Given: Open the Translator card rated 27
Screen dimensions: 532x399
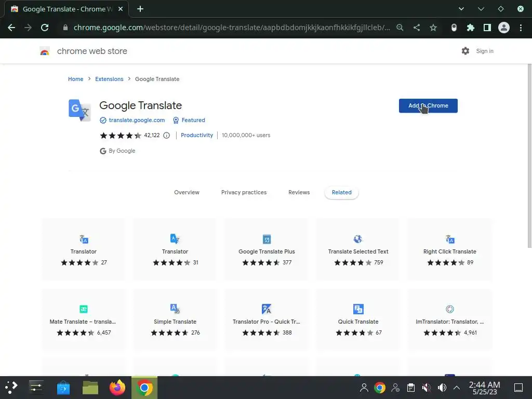Looking at the screenshot, I should coord(84,249).
